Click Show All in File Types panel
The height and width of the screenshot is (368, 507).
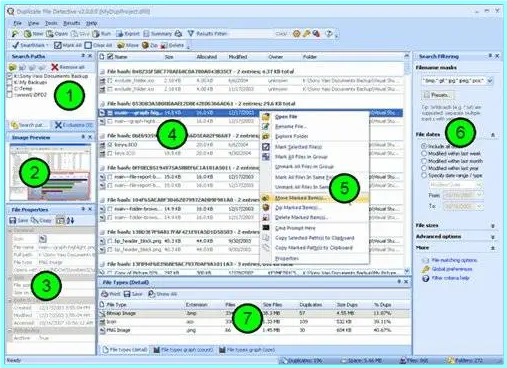[x=162, y=294]
